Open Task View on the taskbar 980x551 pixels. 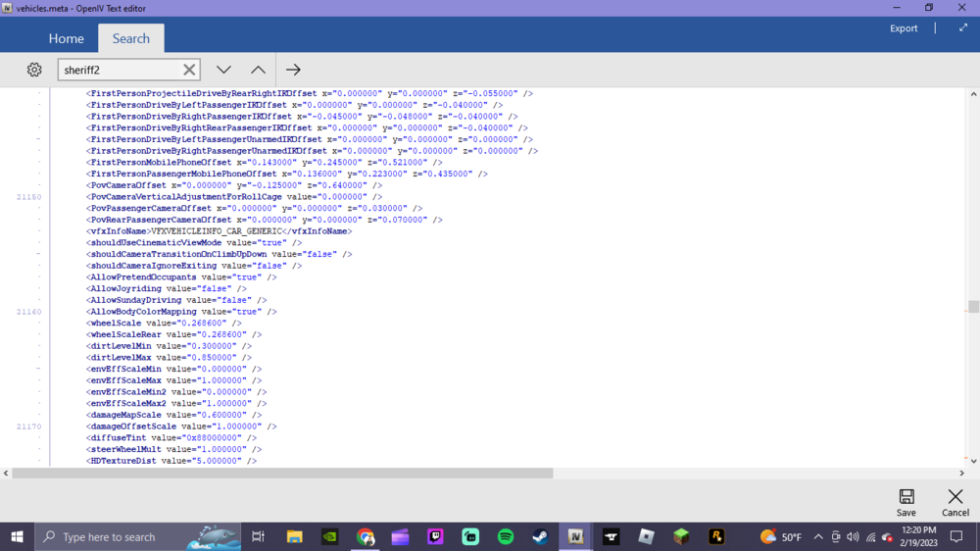(258, 536)
